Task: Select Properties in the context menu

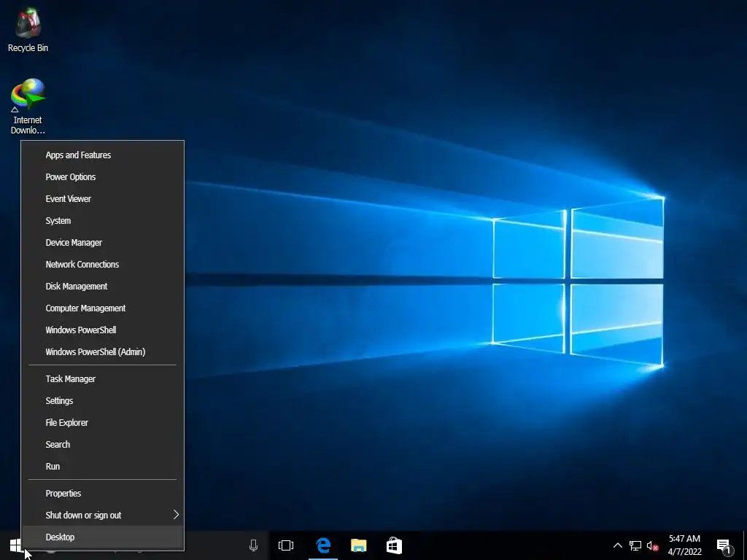Action: (102, 494)
